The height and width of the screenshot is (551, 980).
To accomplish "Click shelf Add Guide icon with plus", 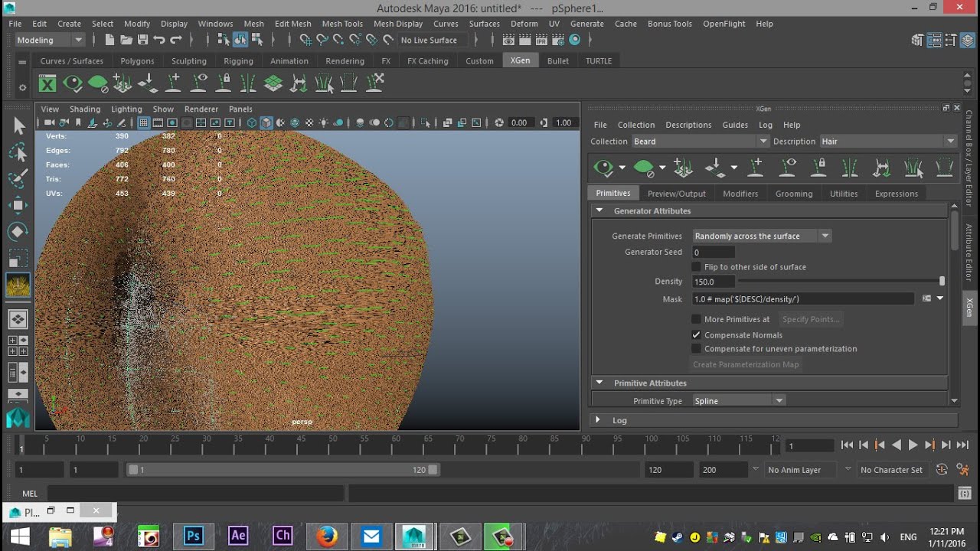I will coord(174,83).
